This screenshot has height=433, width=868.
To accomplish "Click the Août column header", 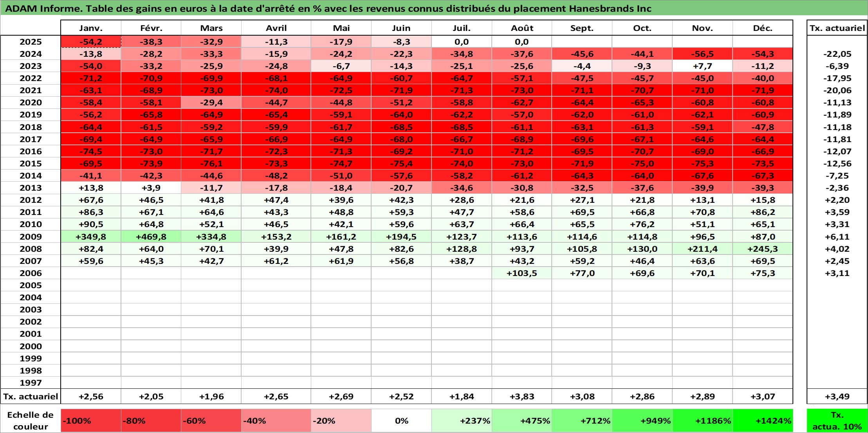I will pyautogui.click(x=522, y=28).
